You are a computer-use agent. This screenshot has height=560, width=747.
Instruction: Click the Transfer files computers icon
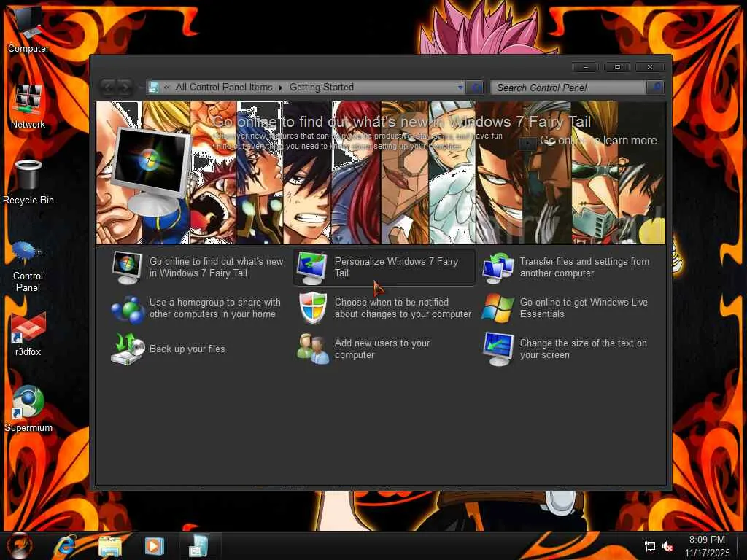[x=498, y=268]
